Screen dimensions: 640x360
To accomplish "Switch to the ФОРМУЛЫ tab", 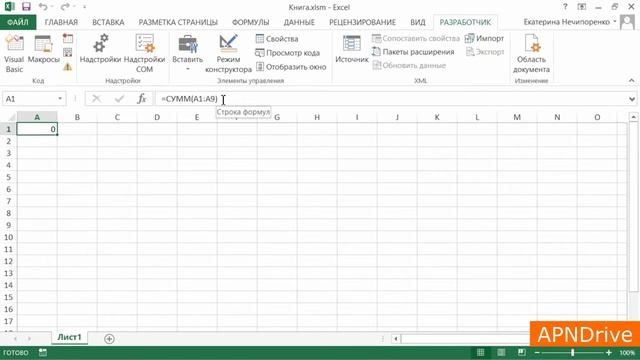I will tap(251, 22).
